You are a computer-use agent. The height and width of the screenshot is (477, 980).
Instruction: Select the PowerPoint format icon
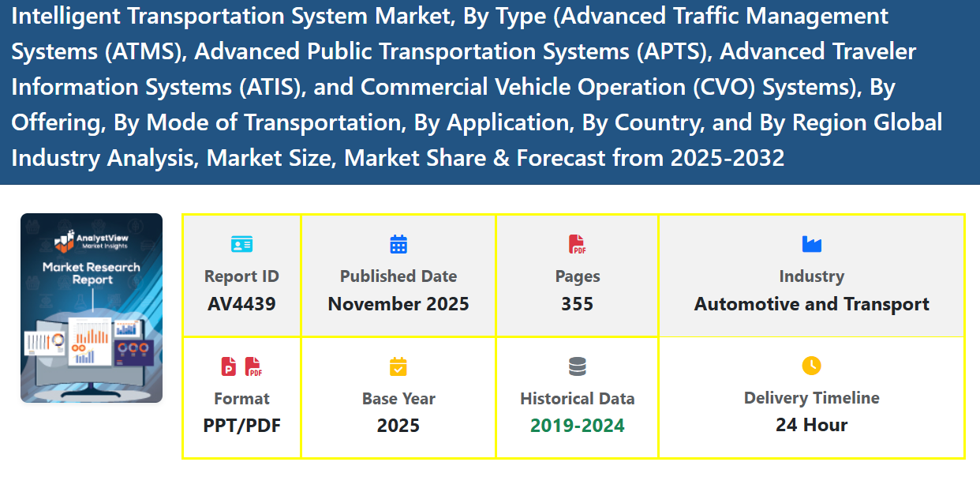coord(229,366)
